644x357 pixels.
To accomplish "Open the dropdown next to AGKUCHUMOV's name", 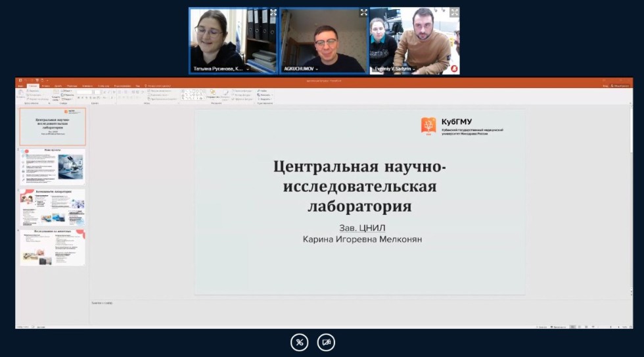I will tap(317, 68).
